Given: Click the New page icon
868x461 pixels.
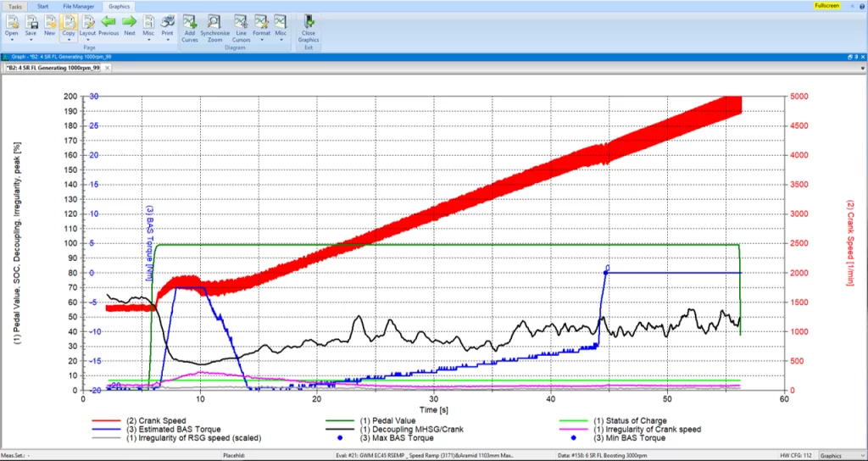Looking at the screenshot, I should point(50,22).
